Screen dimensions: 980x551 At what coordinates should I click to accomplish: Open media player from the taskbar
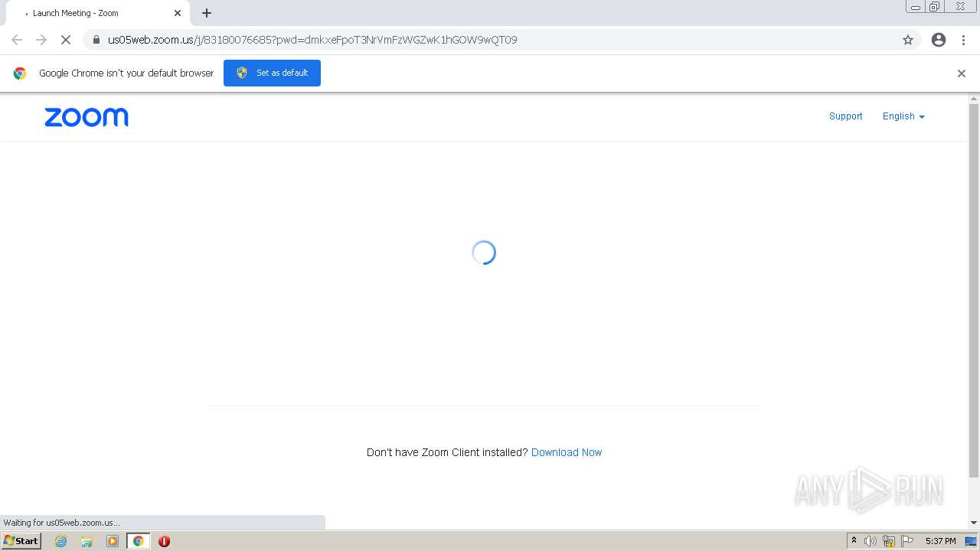(x=113, y=541)
